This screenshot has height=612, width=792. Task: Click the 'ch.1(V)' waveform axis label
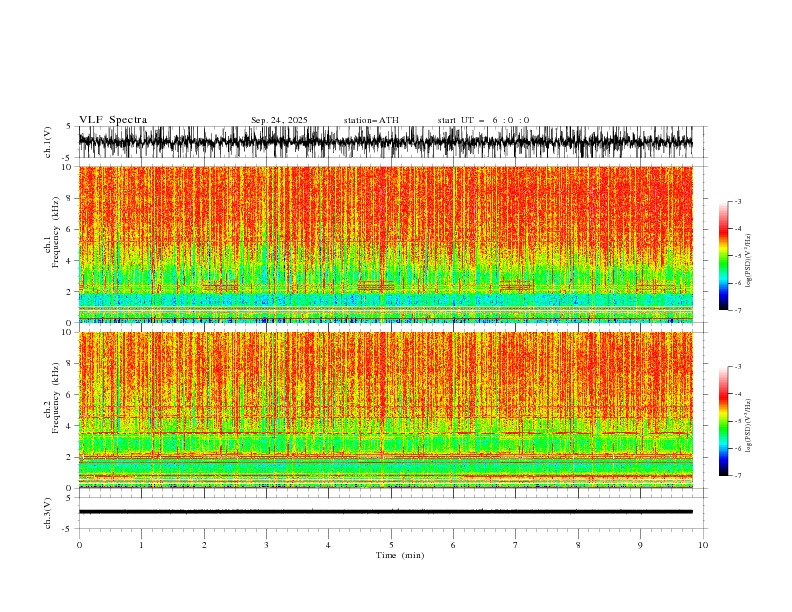pos(48,142)
